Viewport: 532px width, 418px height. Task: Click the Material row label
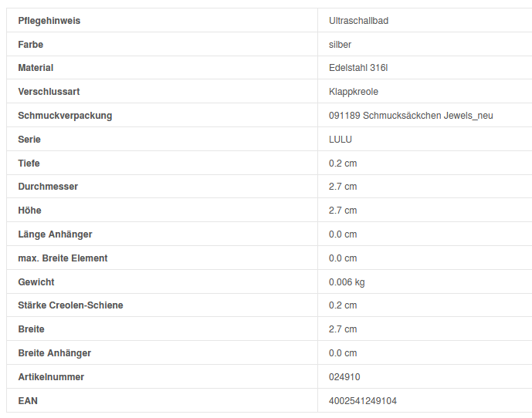(36, 68)
